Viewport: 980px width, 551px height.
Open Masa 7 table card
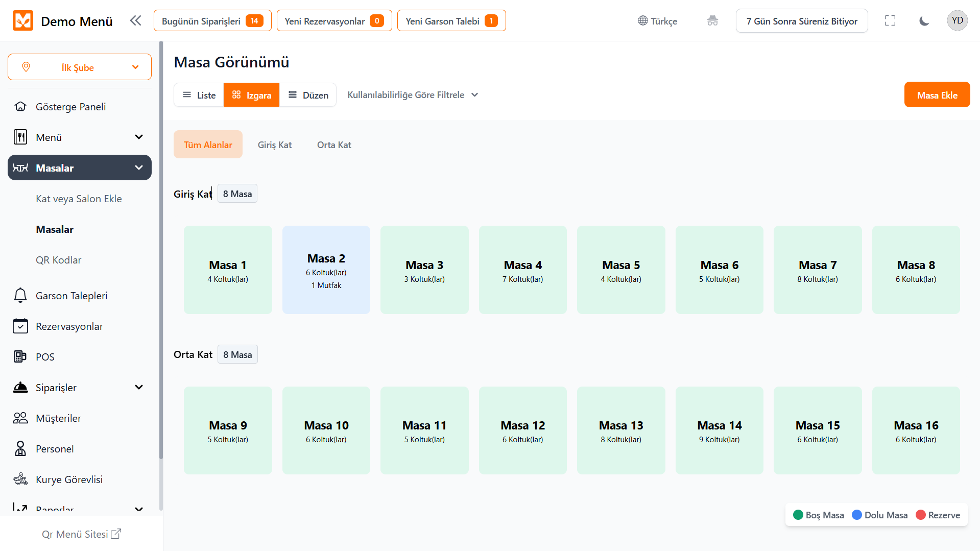[818, 270]
